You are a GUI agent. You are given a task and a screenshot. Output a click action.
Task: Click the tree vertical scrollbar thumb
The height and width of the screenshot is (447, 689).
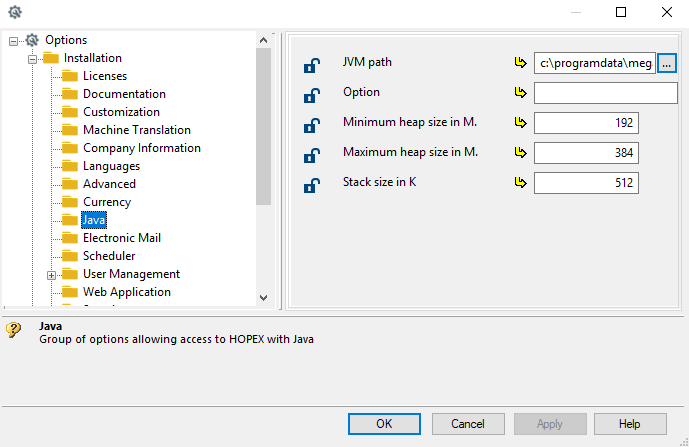(263, 127)
